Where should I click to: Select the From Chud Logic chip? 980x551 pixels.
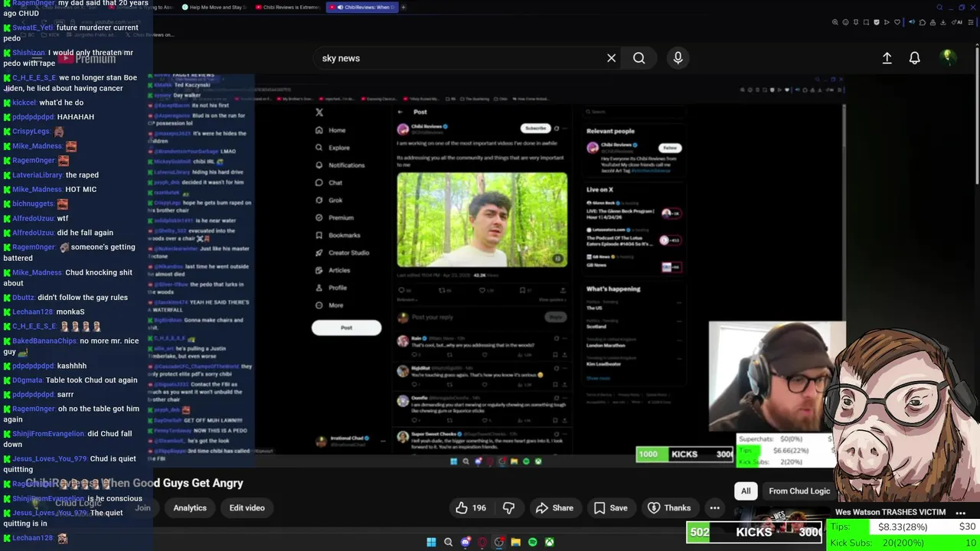pos(799,491)
